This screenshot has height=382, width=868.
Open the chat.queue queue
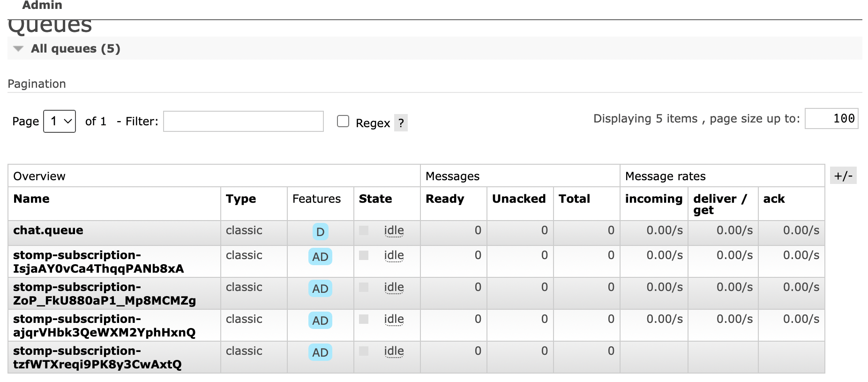coord(48,230)
